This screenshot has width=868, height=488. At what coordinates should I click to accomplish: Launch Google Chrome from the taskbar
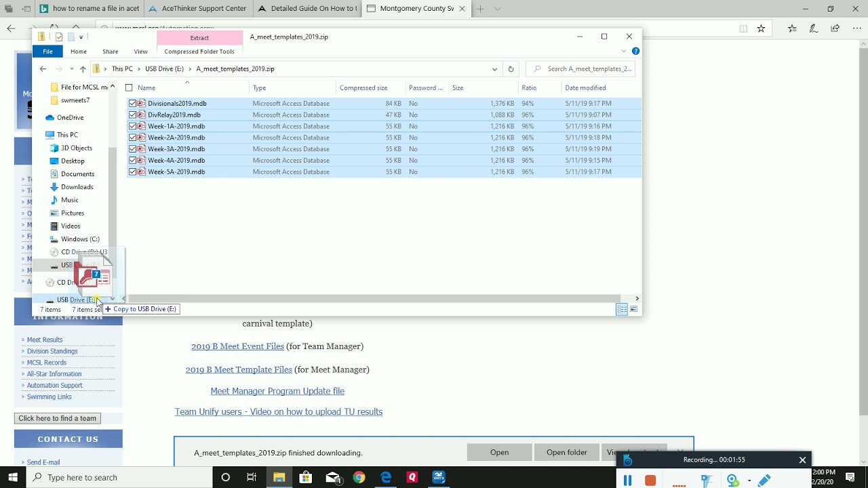point(359,477)
